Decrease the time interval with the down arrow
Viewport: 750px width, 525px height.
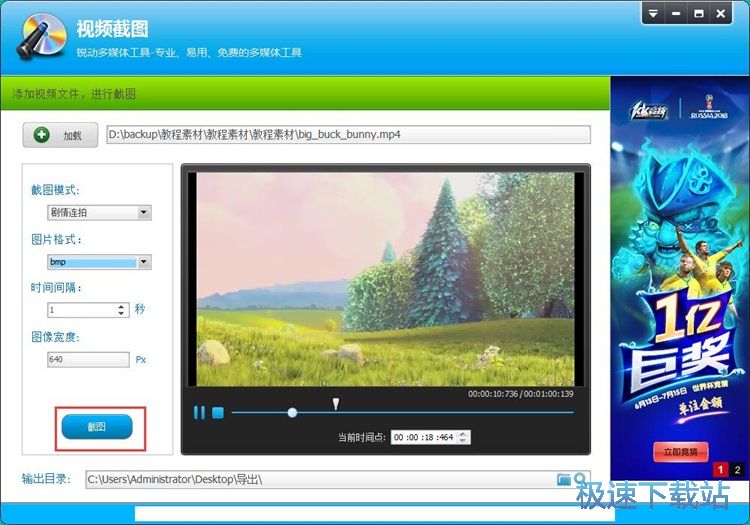(122, 314)
